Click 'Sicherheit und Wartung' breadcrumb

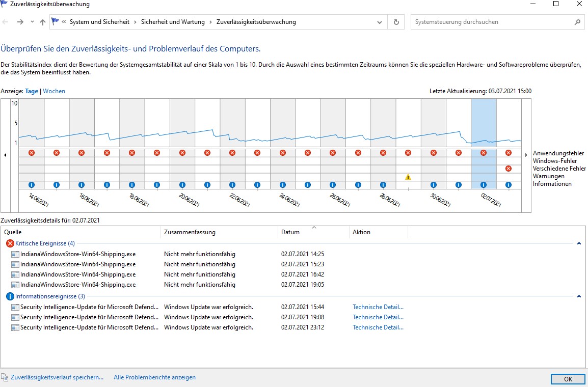(x=173, y=22)
